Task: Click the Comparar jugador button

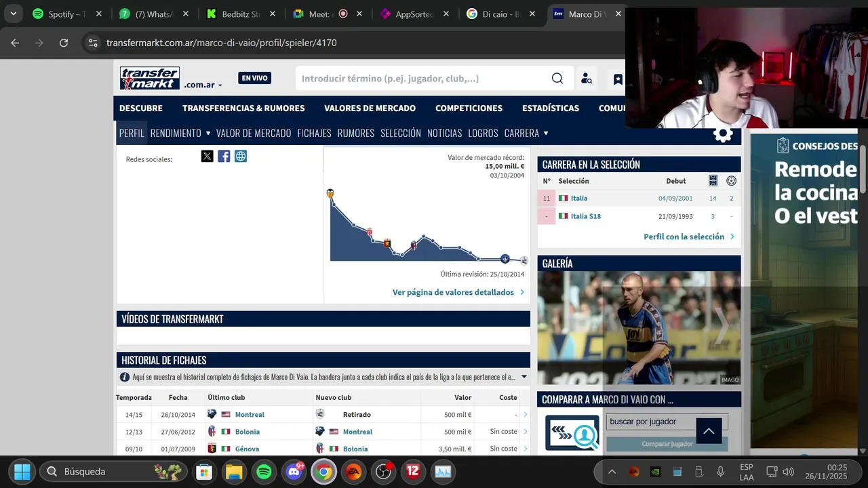Action: (667, 444)
